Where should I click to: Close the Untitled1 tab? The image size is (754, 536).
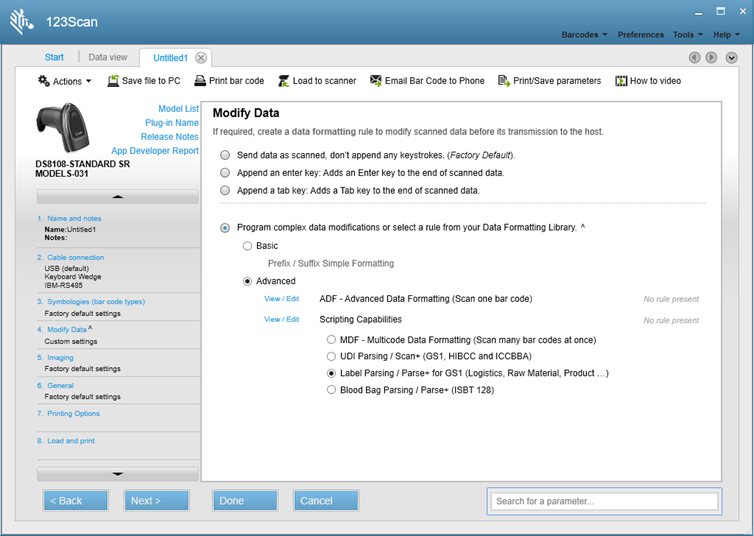coord(201,58)
